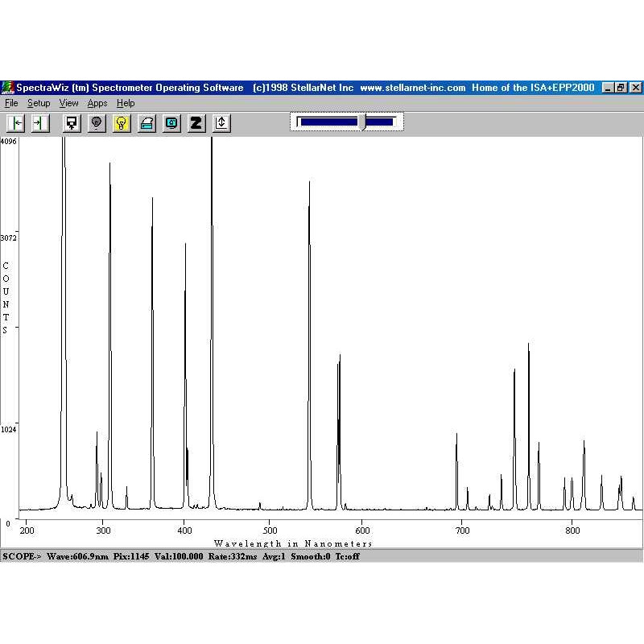Viewport: 644px width, 644px height.
Task: Open the File menu
Action: [x=11, y=103]
